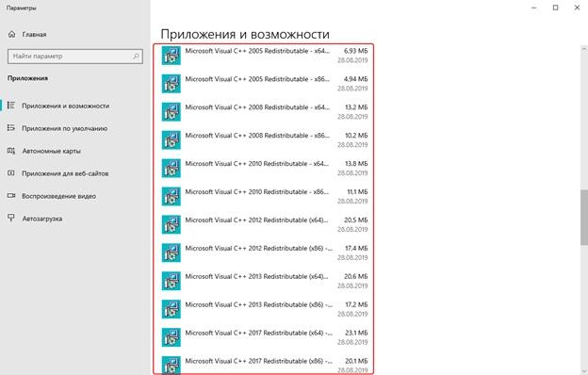This screenshot has width=588, height=375.
Task: Select Microsoft Visual C++ 2008 Redistributable - x86 entry
Action: point(264,139)
